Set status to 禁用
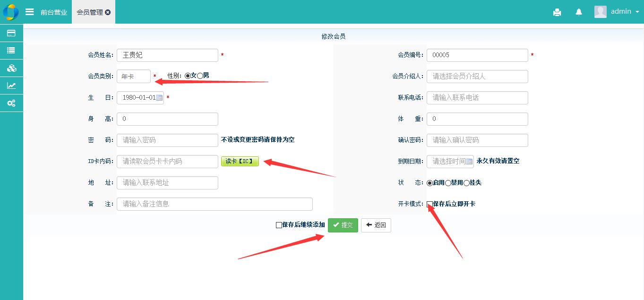Viewport: 644px width, 300px height. (x=448, y=183)
